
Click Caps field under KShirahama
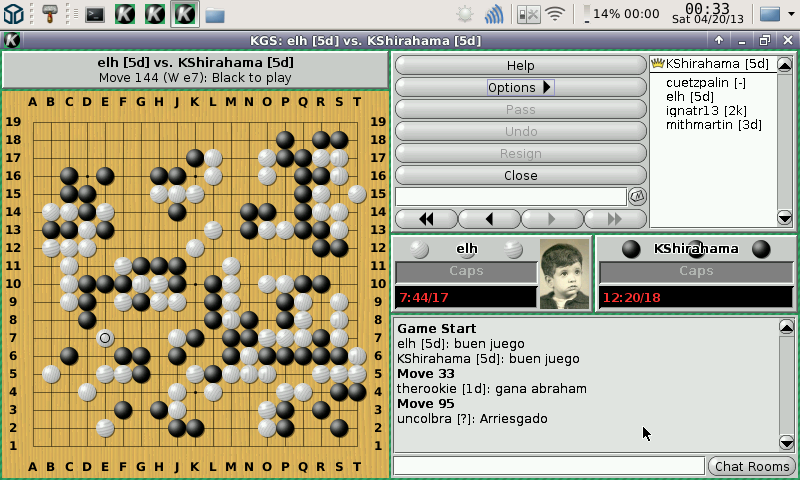click(696, 271)
